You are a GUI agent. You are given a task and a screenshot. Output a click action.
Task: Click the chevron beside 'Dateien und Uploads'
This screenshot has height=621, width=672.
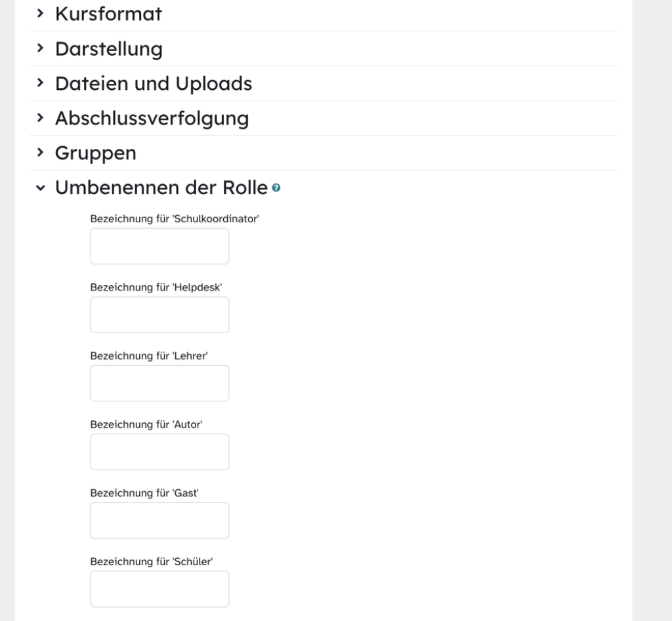click(40, 83)
